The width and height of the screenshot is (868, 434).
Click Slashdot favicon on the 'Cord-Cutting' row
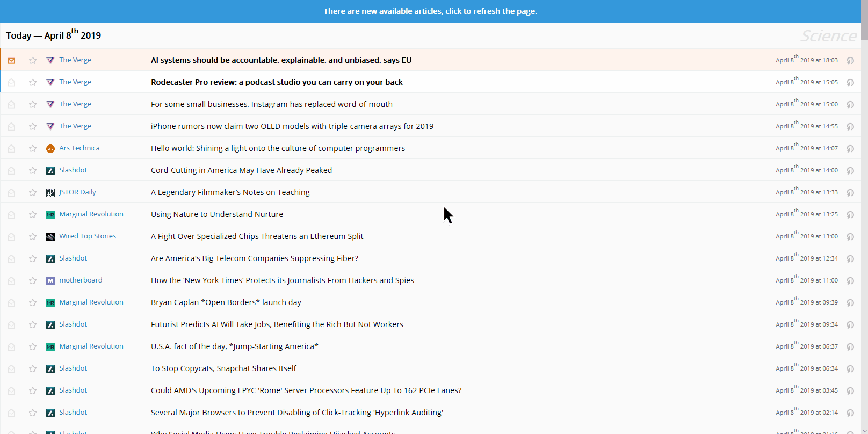coord(50,171)
